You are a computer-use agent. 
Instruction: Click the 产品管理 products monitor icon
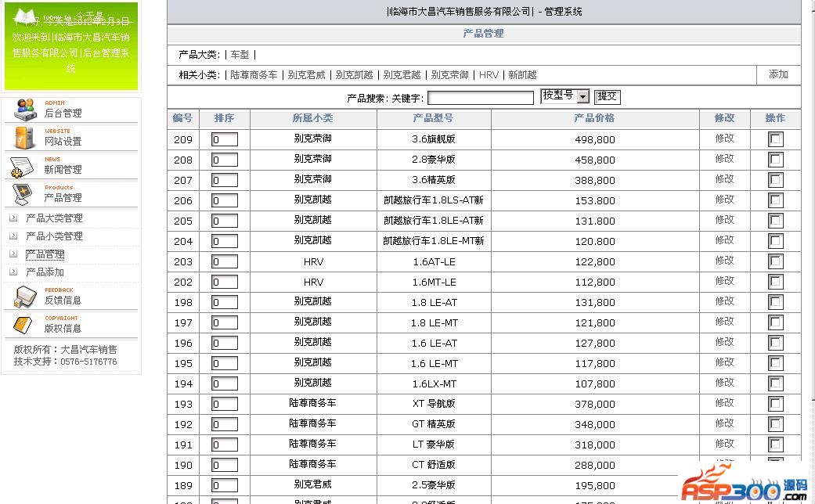(23, 194)
